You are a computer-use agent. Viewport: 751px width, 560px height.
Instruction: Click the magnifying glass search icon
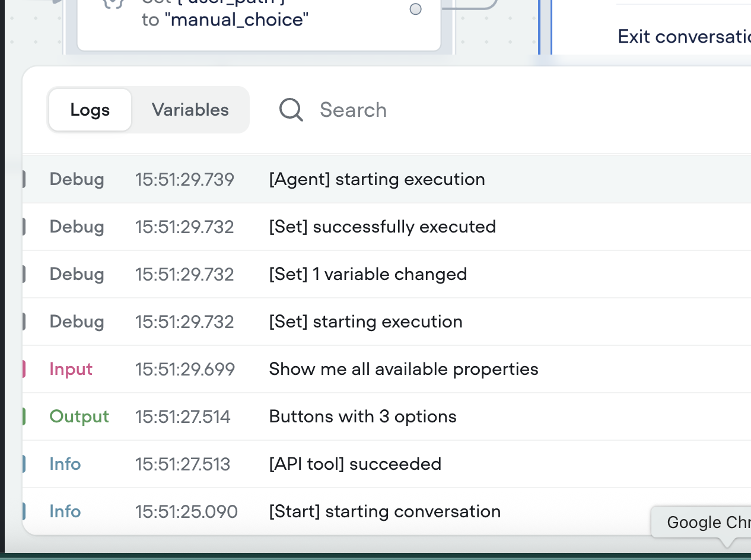pos(291,110)
